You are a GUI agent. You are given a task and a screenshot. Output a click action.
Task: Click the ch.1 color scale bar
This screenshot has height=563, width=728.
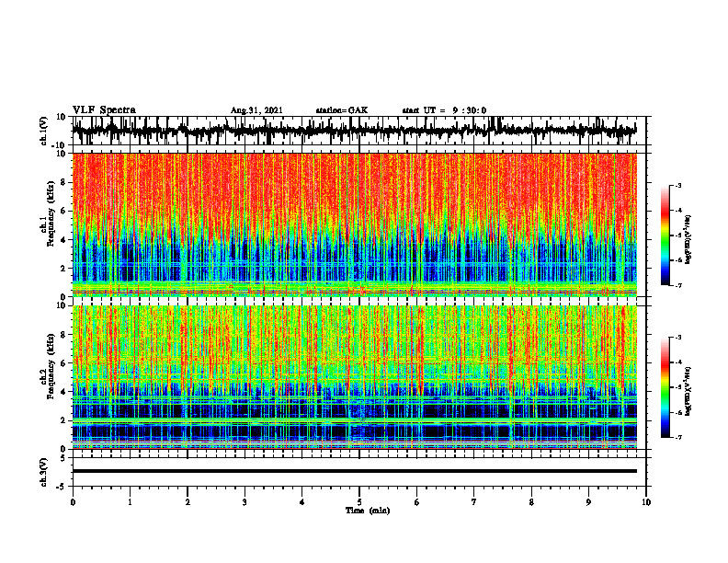665,236
